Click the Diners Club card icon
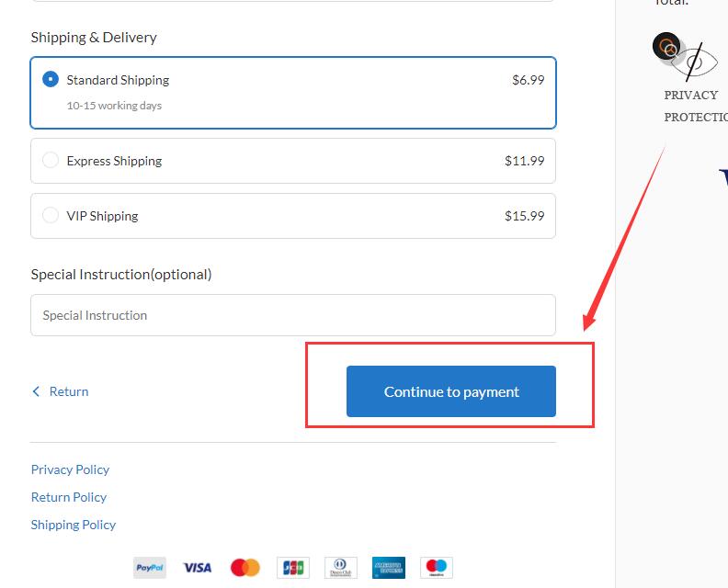This screenshot has width=728, height=588. click(x=341, y=568)
